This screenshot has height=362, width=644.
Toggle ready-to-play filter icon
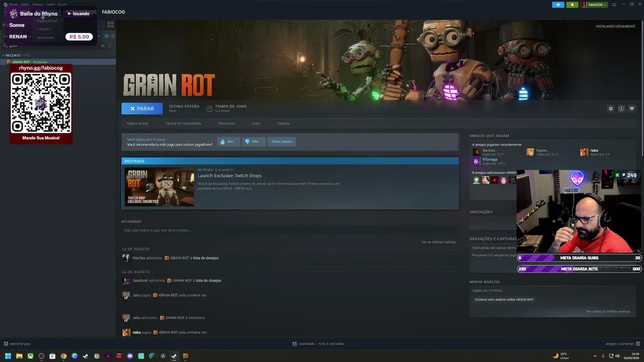click(x=113, y=36)
